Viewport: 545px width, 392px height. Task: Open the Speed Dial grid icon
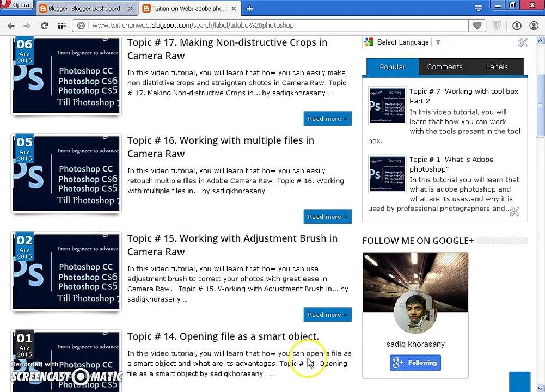click(x=62, y=26)
